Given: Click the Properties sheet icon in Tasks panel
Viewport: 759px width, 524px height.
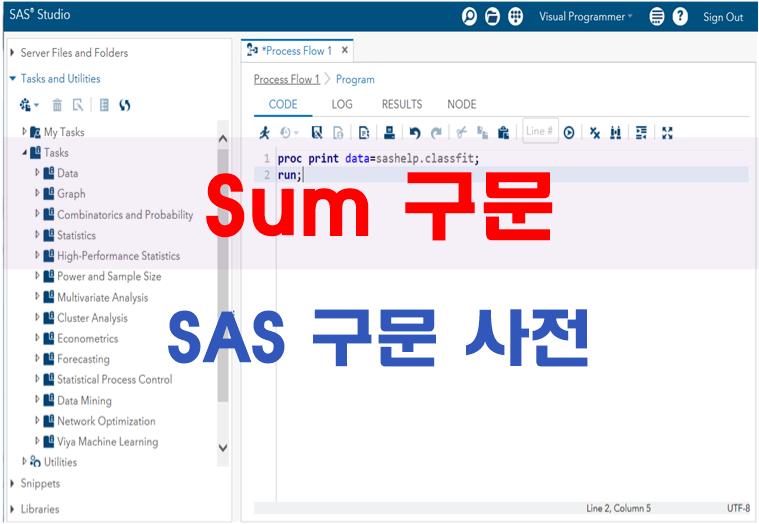Looking at the screenshot, I should pyautogui.click(x=104, y=105).
